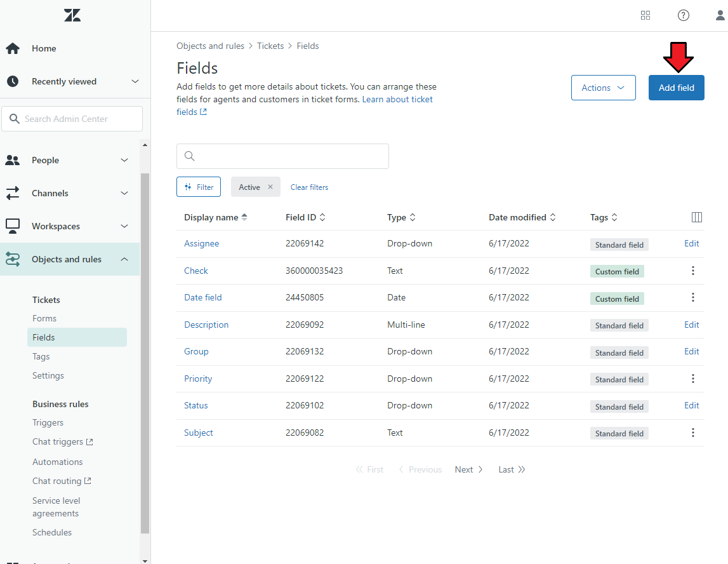Open the Check field
The height and width of the screenshot is (564, 728).
[x=196, y=271]
